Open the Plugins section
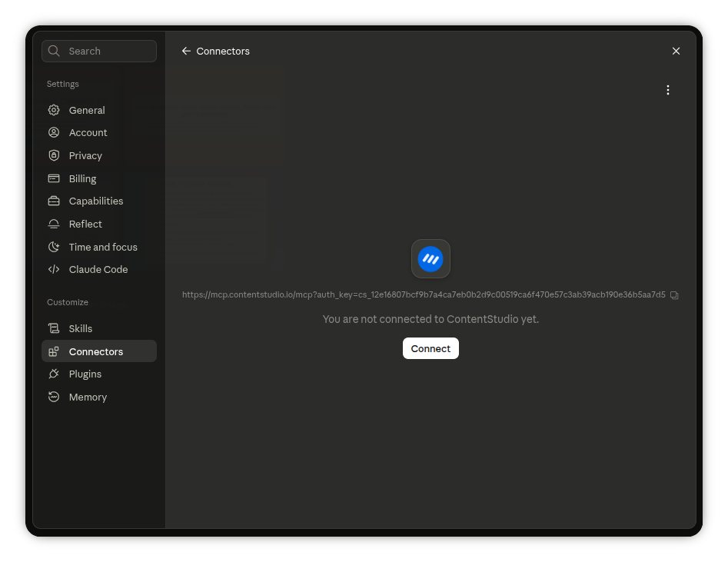The width and height of the screenshot is (728, 562). pos(99,374)
